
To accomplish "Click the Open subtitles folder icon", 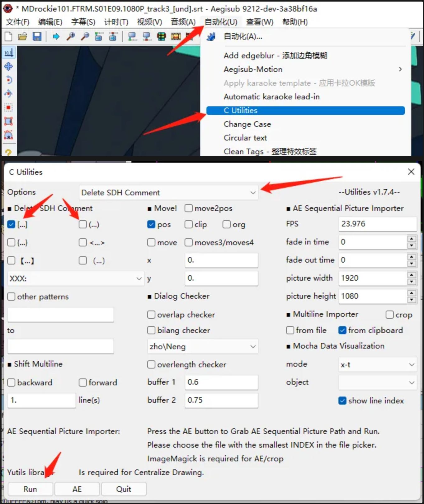I will pos(22,37).
